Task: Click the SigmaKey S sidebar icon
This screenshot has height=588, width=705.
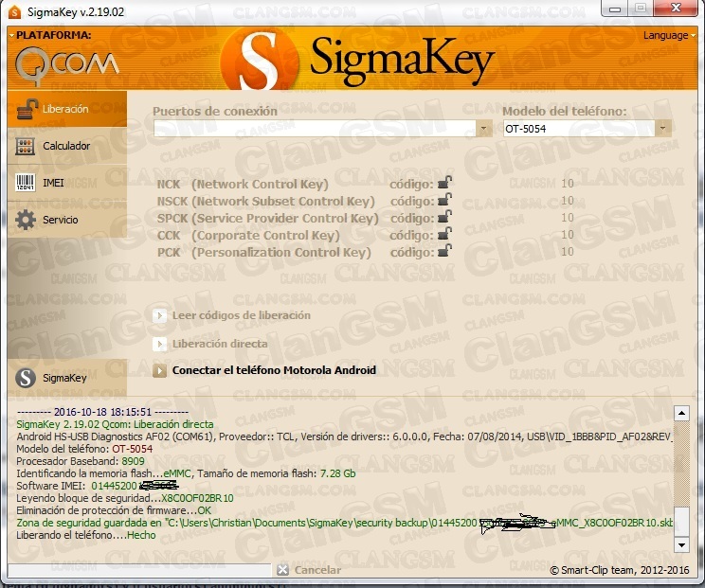Action: [26, 378]
